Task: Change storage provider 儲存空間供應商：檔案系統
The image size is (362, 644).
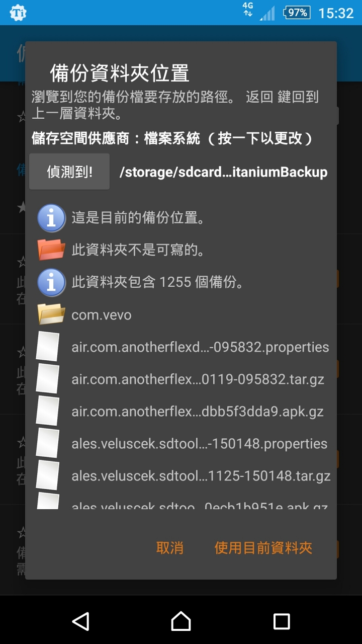Action: coord(173,138)
